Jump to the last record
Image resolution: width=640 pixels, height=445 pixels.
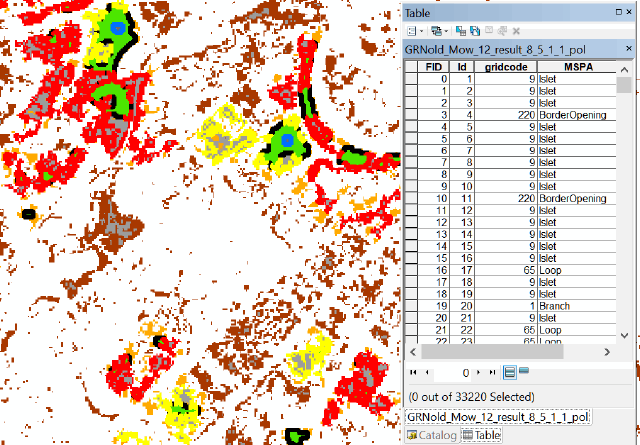pyautogui.click(x=492, y=372)
